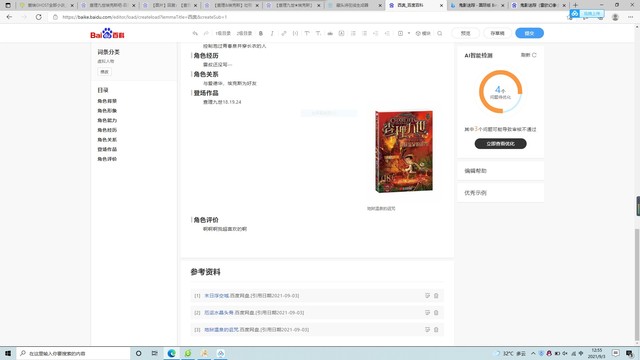Click the 预览 preview button
The width and height of the screenshot is (640, 360).
click(465, 33)
